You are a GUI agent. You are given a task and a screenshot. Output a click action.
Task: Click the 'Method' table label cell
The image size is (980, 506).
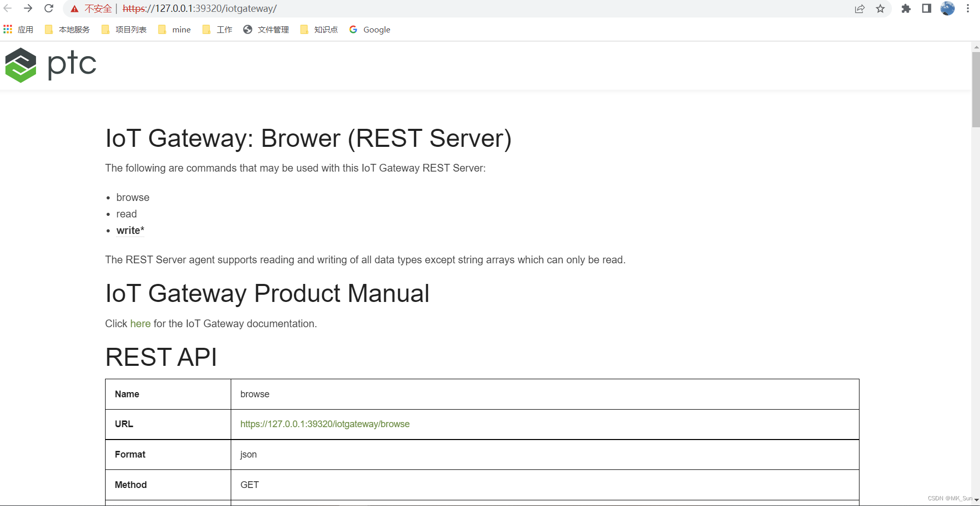[x=168, y=485]
